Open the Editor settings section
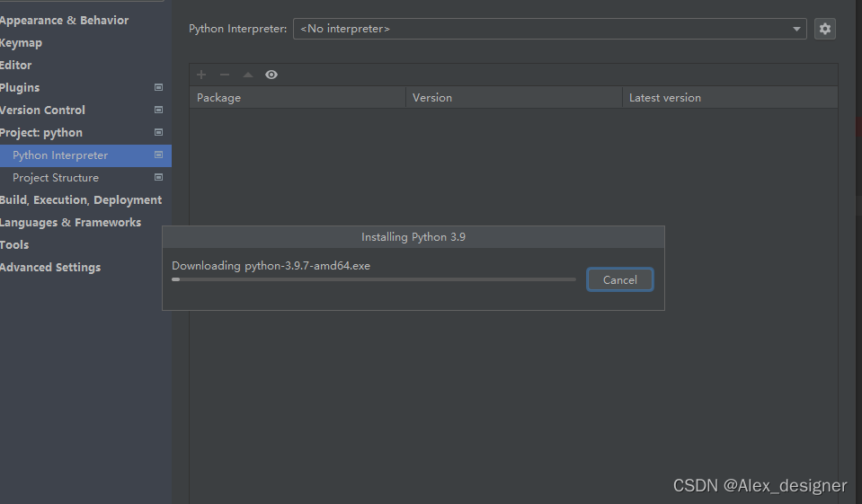862x504 pixels. point(16,66)
